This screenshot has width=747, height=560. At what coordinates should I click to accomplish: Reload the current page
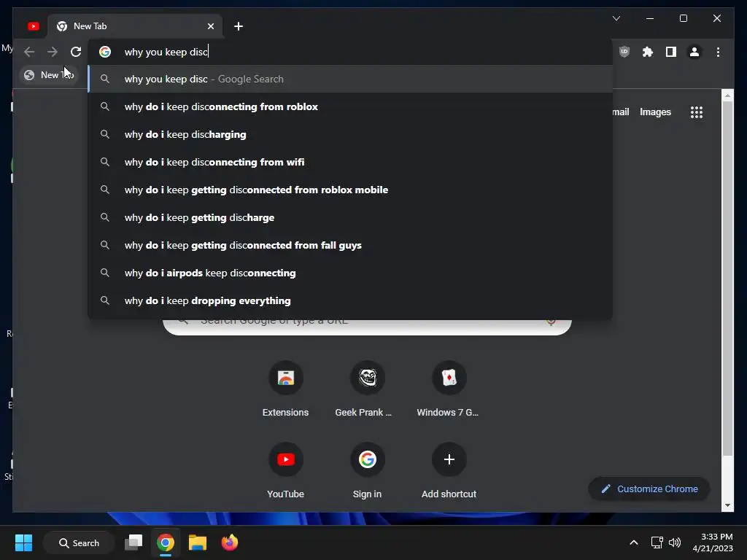(x=76, y=52)
